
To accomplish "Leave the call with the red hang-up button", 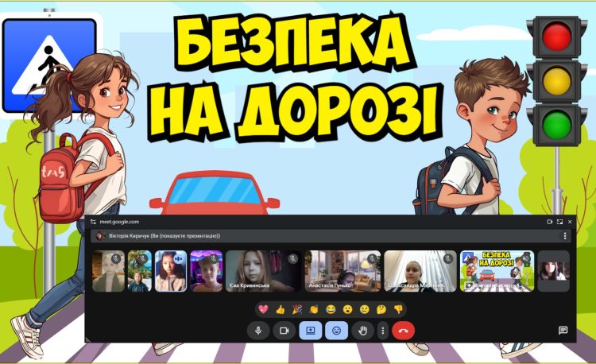I will click(x=404, y=331).
